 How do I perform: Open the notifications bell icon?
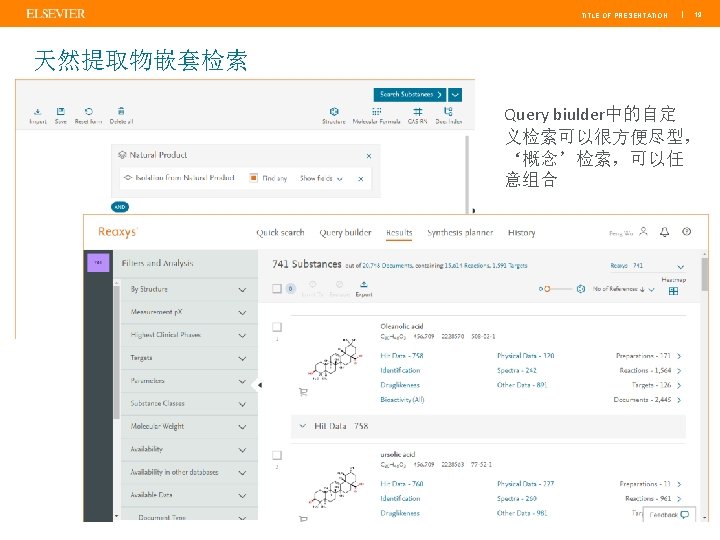tap(664, 232)
